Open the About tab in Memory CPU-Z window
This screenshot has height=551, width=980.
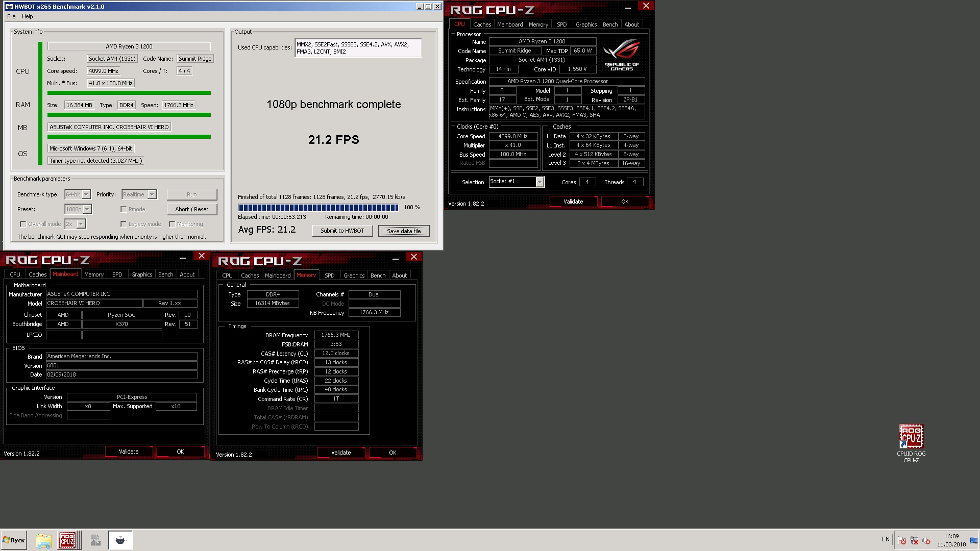click(x=399, y=275)
